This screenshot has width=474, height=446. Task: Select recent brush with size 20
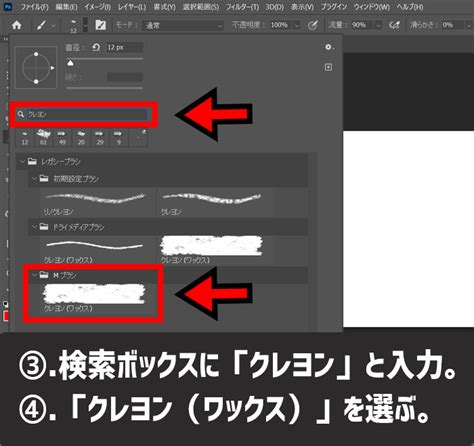81,138
